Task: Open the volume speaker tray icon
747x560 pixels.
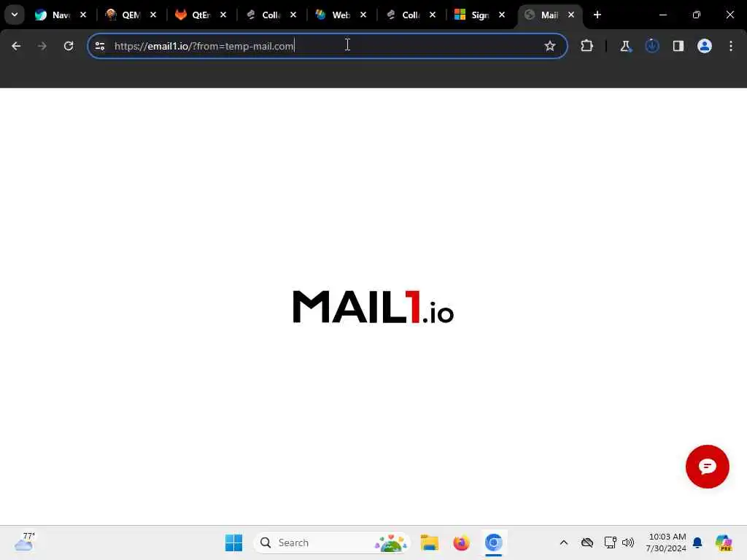Action: tap(628, 542)
